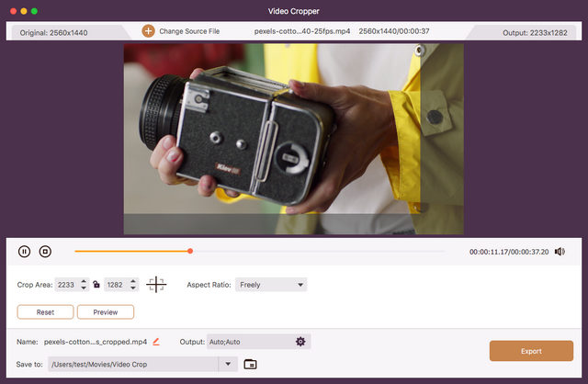Screen dimensions: 588x384
Task: Open the Aspect Ratio dropdown
Action: 271,285
